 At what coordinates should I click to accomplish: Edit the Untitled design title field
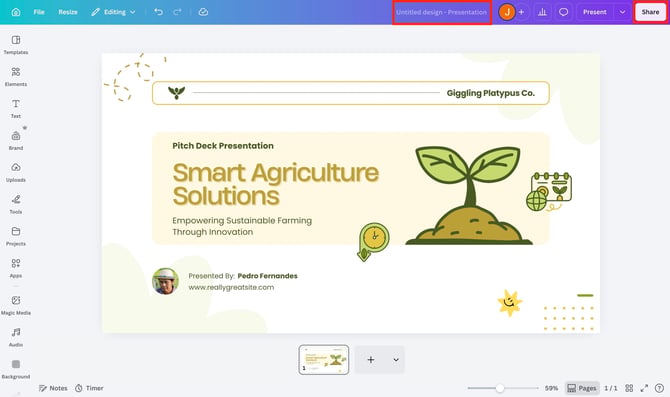[441, 12]
